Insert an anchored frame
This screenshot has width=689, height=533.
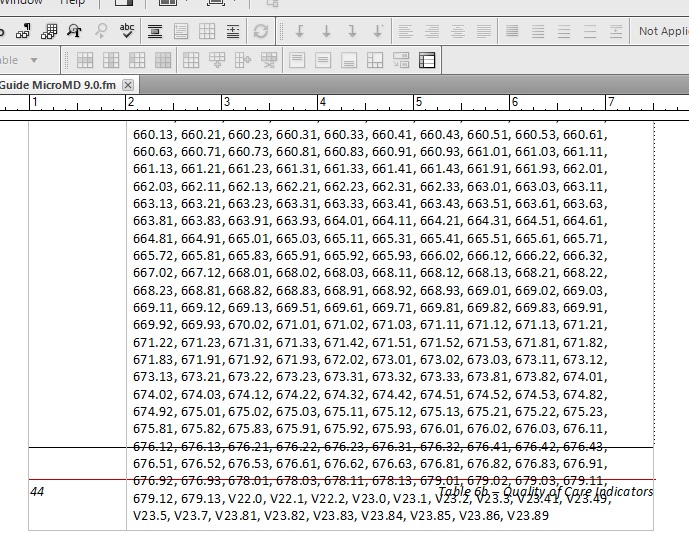click(x=155, y=31)
